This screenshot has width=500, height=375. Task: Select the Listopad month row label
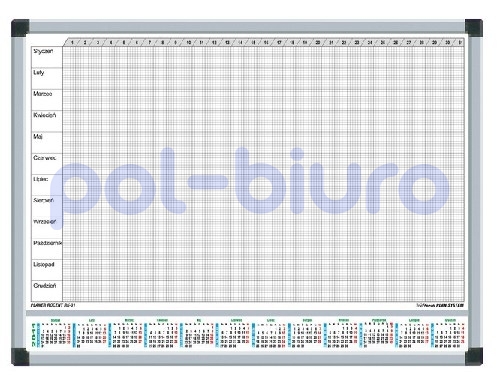[44, 265]
